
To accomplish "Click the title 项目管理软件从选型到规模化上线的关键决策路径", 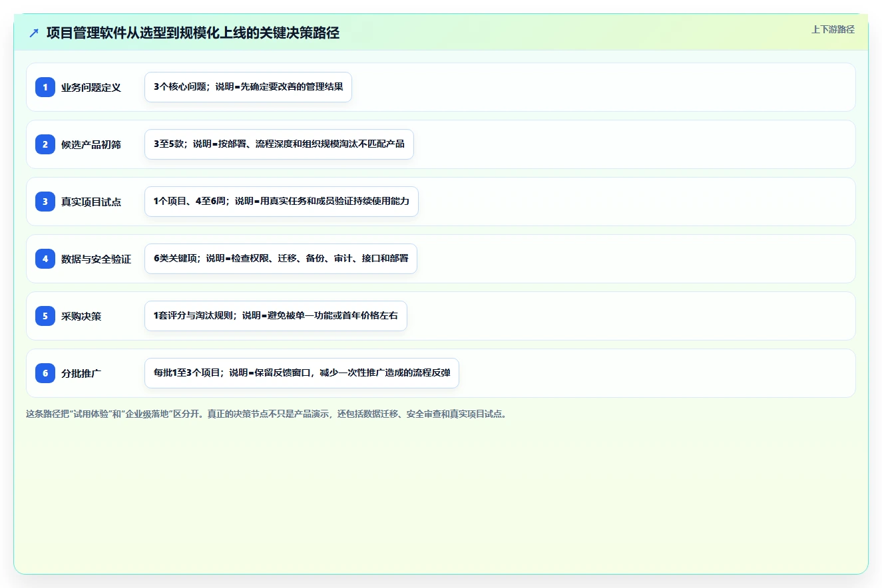I will [x=193, y=33].
